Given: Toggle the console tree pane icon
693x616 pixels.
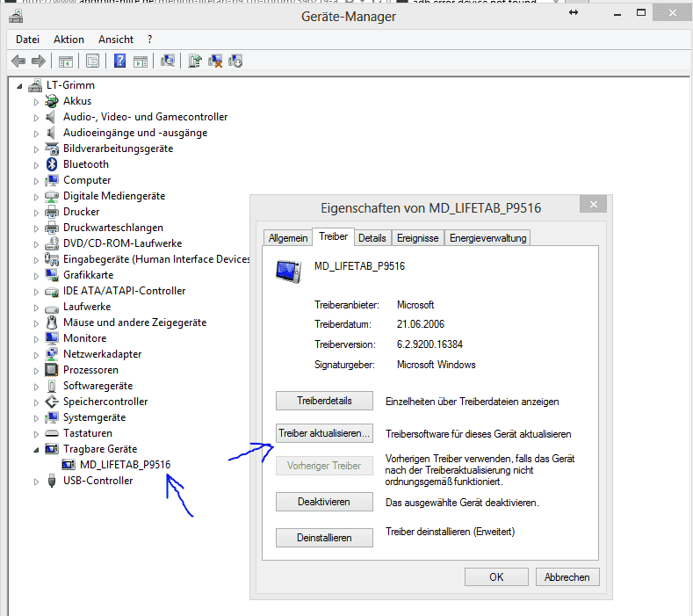Looking at the screenshot, I should (65, 61).
